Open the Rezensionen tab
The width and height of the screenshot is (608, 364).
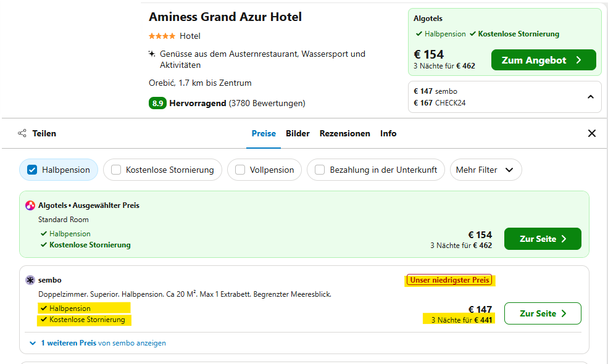tap(344, 133)
